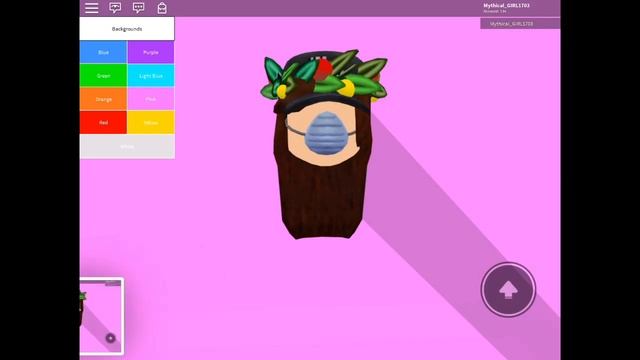Tap the round button inside preview thumbnail

click(x=110, y=338)
